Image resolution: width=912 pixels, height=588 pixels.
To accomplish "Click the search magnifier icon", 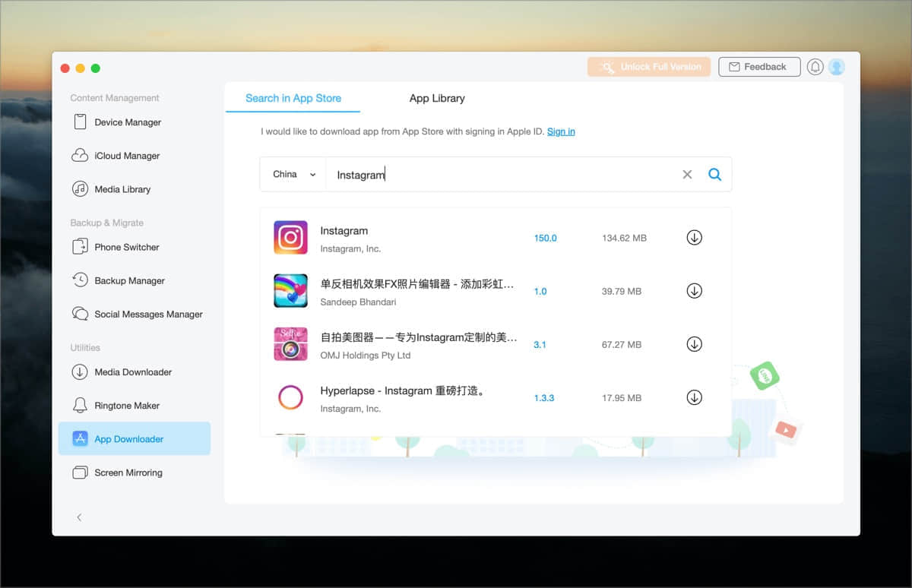I will tap(714, 174).
